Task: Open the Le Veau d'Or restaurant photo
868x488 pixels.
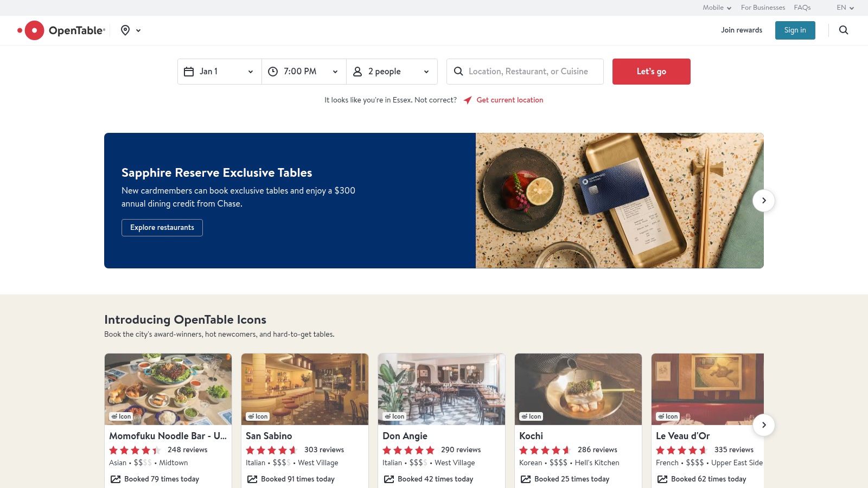Action: click(707, 389)
